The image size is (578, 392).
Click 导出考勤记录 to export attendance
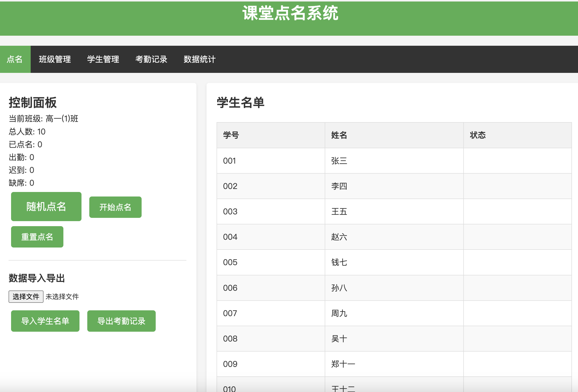click(121, 321)
